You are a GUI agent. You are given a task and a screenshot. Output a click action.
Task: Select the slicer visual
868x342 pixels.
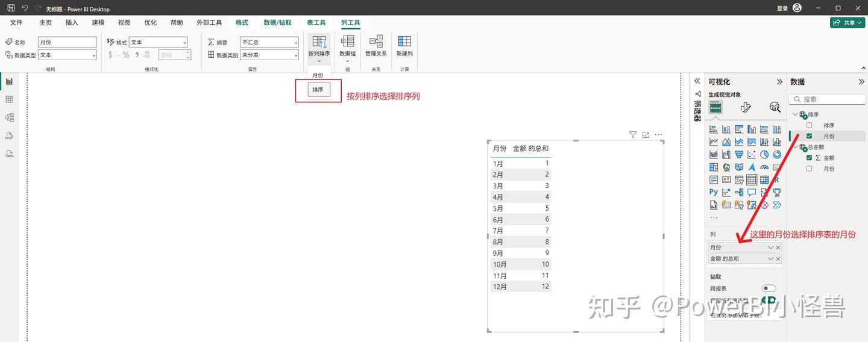[739, 179]
